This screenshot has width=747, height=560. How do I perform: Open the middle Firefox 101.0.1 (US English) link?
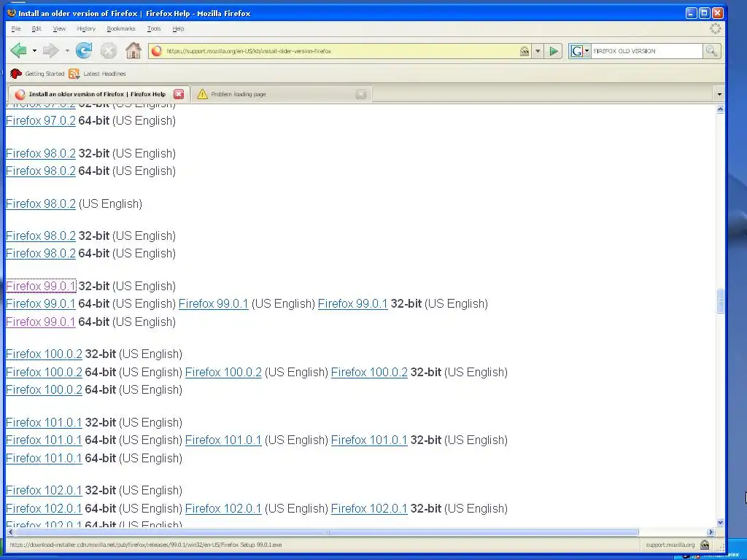pyautogui.click(x=223, y=440)
